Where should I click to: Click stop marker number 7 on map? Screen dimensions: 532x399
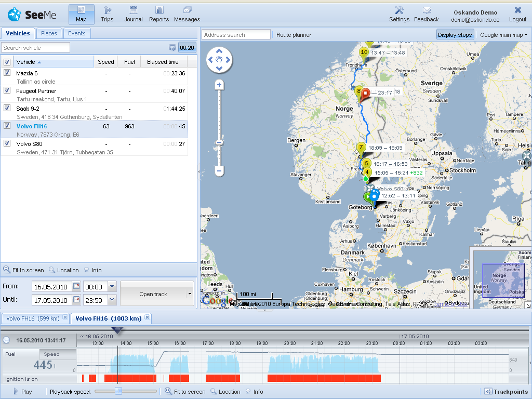click(361, 148)
